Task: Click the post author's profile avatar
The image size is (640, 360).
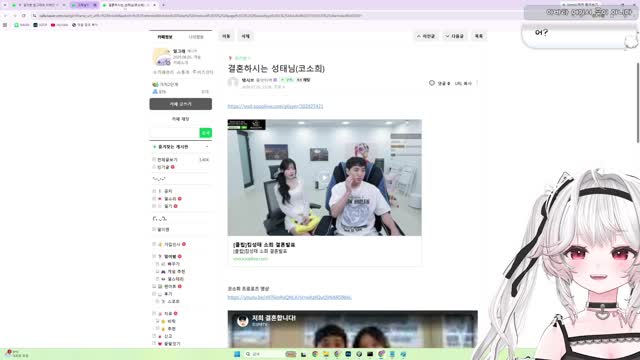Action: pyautogui.click(x=233, y=82)
